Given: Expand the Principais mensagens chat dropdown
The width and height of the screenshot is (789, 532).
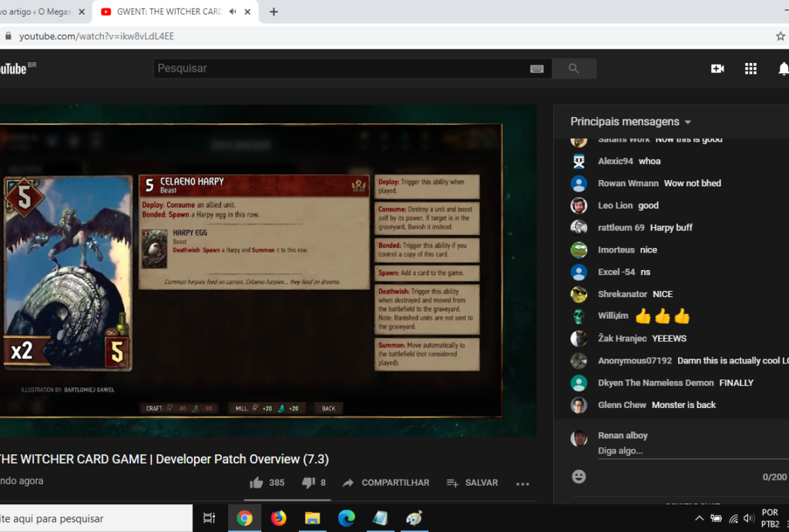Looking at the screenshot, I should 630,122.
